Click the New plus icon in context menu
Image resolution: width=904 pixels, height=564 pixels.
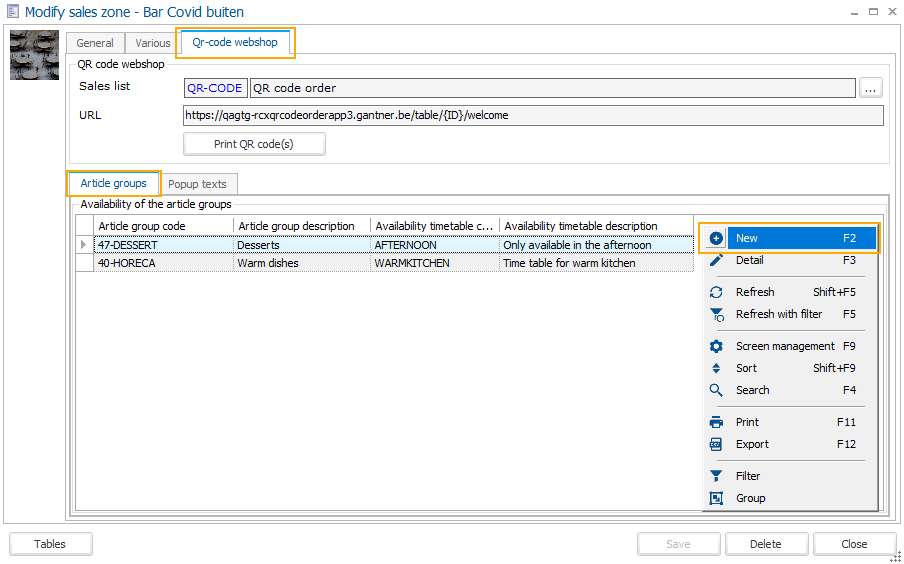click(716, 238)
